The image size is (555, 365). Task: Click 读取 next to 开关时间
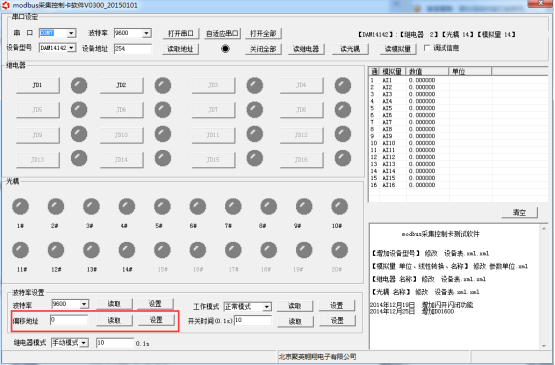pos(295,321)
